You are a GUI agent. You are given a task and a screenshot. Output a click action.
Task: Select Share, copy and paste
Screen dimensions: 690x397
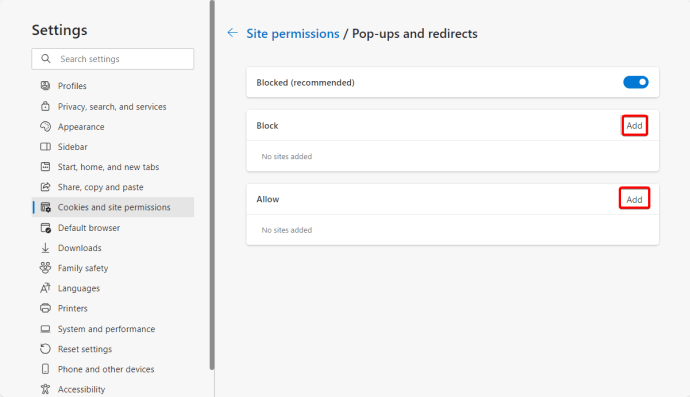click(x=113, y=187)
